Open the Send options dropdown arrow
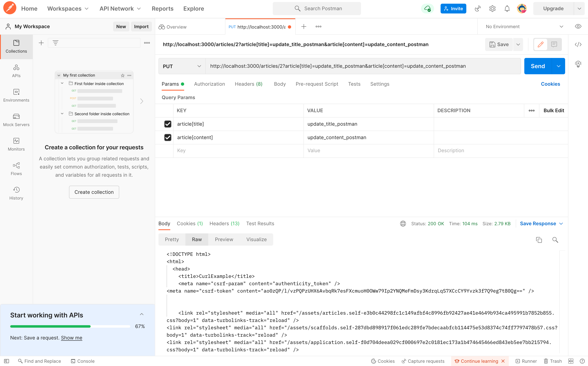 pos(558,66)
